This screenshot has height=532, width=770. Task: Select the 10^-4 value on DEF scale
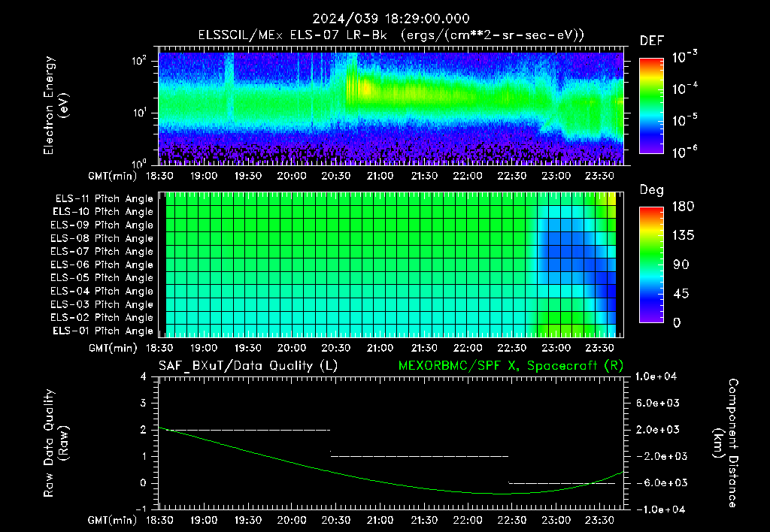click(685, 89)
